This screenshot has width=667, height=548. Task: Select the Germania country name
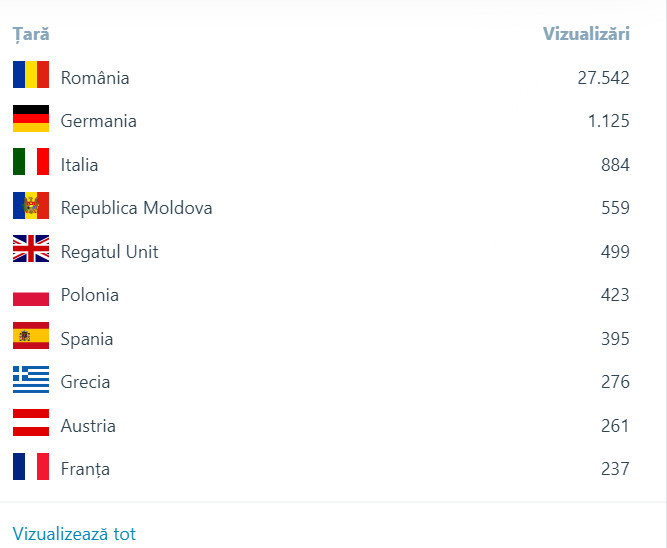tap(98, 121)
